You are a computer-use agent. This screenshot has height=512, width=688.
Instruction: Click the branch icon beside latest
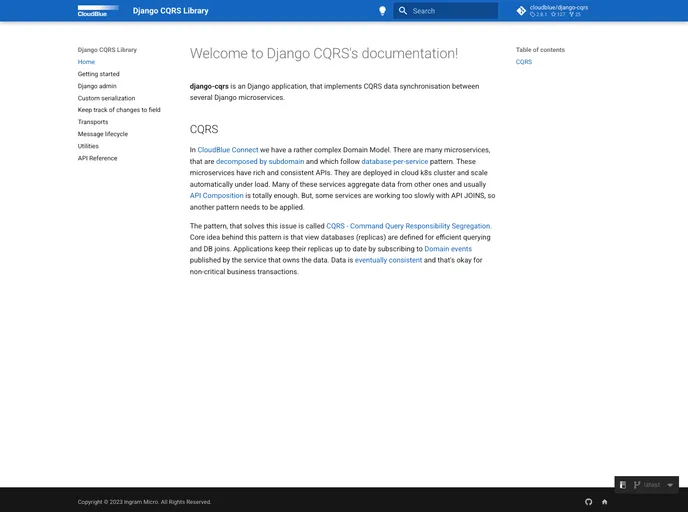(x=637, y=485)
